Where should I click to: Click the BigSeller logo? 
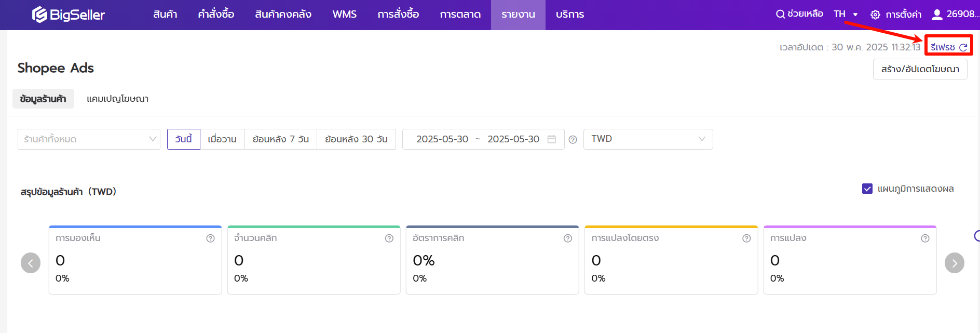tap(69, 15)
